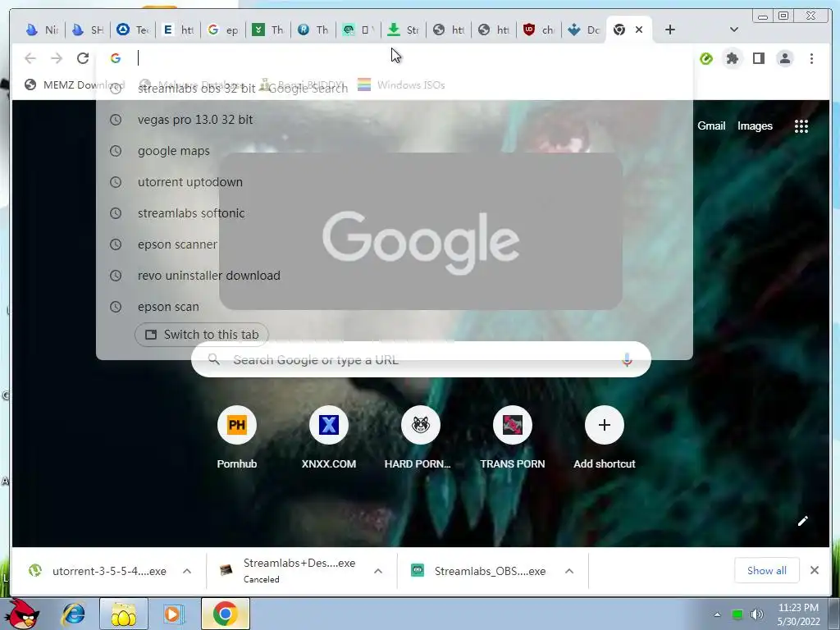Open the Google apps grid
Screen dimensions: 840x630
(801, 126)
